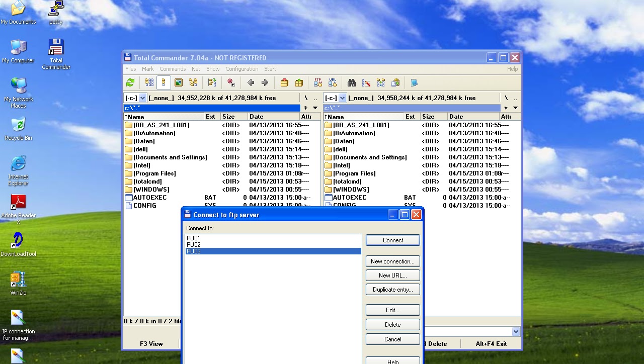The height and width of the screenshot is (364, 644).
Task: Click the FTP New URL toolbar icon
Action: point(332,82)
